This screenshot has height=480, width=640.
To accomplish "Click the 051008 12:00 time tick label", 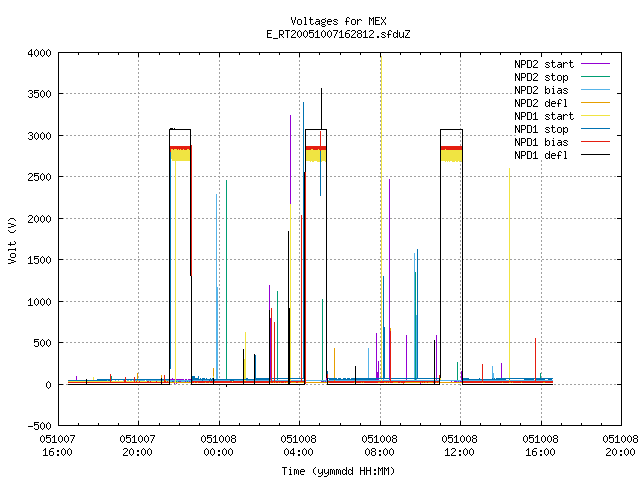I will click(460, 446).
